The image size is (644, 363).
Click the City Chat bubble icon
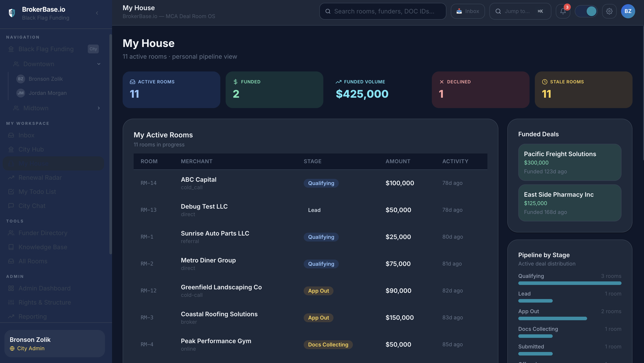point(11,206)
